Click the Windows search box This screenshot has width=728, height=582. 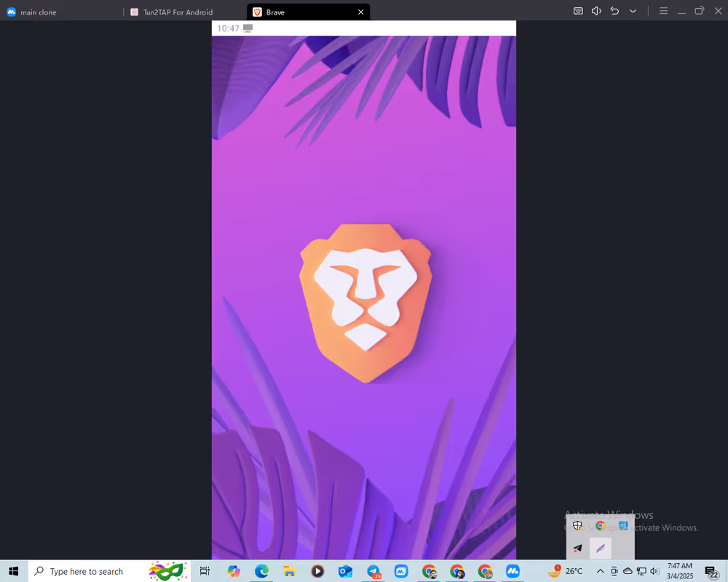(86, 572)
